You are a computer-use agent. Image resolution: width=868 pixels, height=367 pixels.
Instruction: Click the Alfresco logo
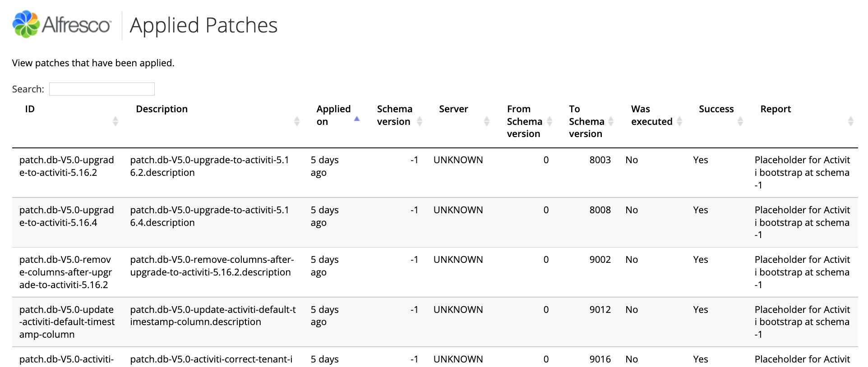pos(62,24)
